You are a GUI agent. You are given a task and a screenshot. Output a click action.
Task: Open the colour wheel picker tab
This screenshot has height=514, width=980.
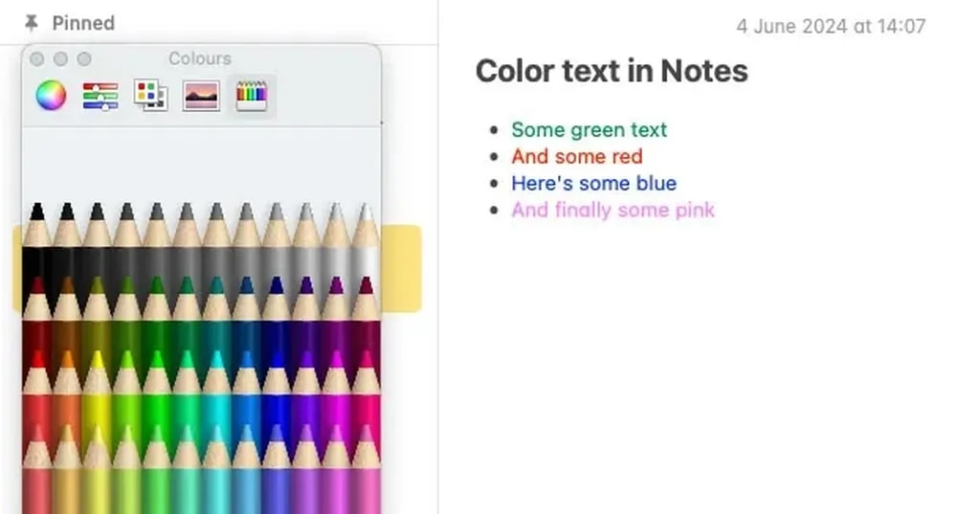point(51,96)
